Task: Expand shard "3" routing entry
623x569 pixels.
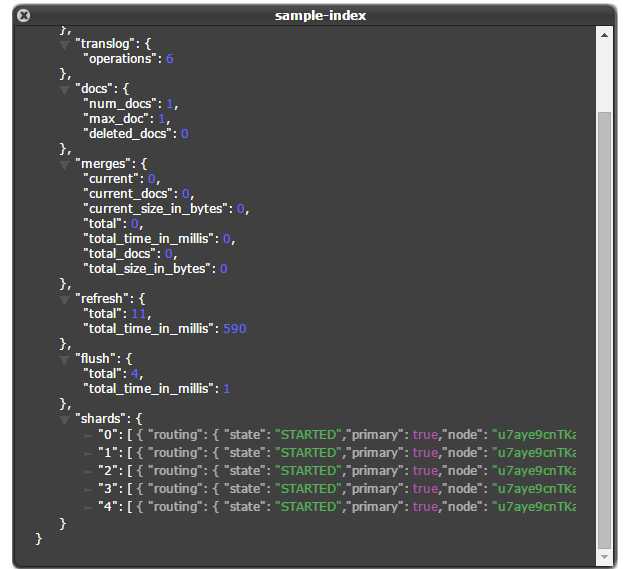Action: 89,489
